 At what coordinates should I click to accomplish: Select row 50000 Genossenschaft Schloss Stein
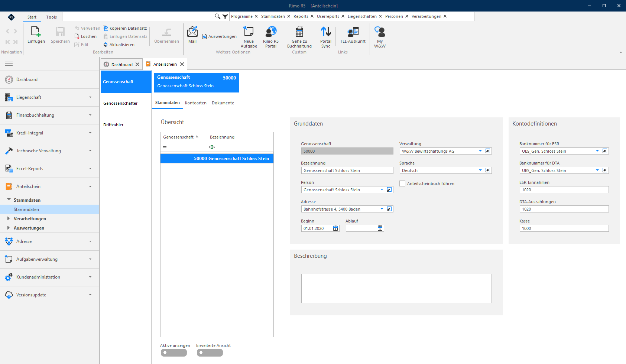point(217,159)
